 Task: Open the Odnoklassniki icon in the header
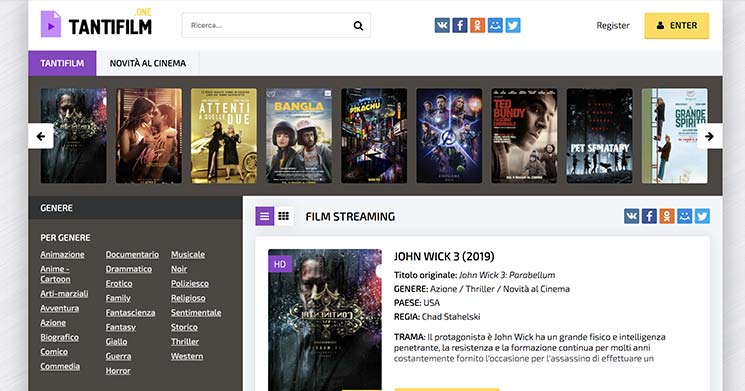(x=478, y=25)
